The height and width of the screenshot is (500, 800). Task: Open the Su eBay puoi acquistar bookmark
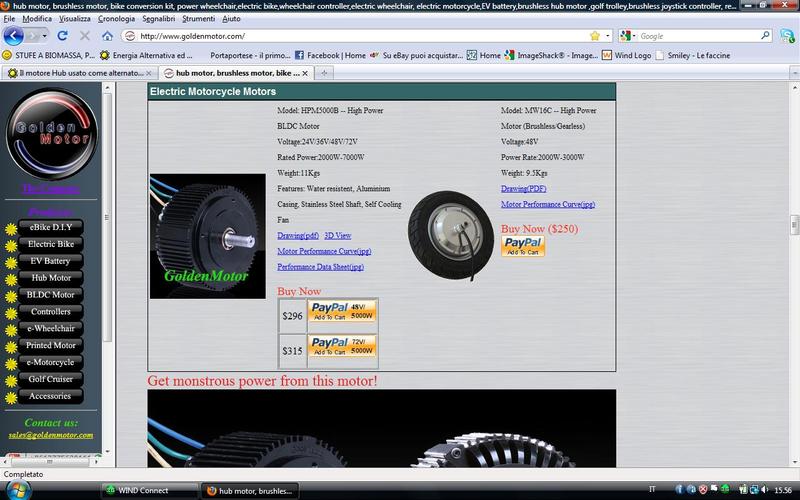tap(416, 55)
